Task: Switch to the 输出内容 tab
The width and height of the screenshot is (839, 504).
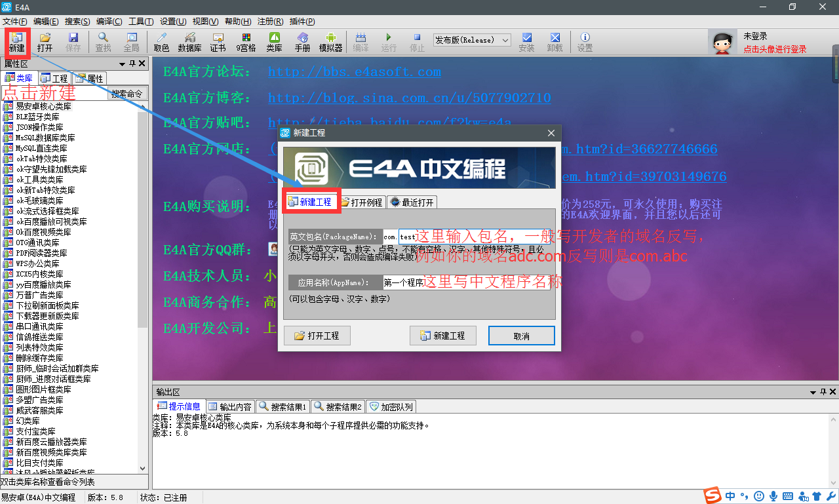Action: coord(230,406)
